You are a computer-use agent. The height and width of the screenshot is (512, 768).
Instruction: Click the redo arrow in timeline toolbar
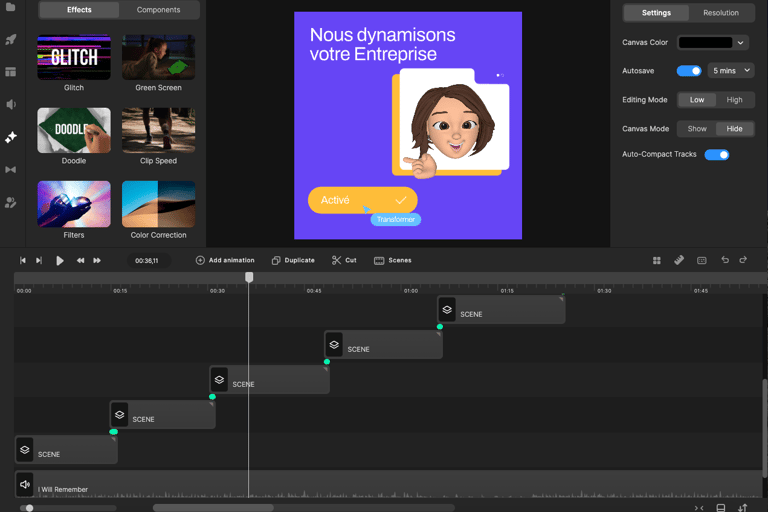[x=743, y=260]
